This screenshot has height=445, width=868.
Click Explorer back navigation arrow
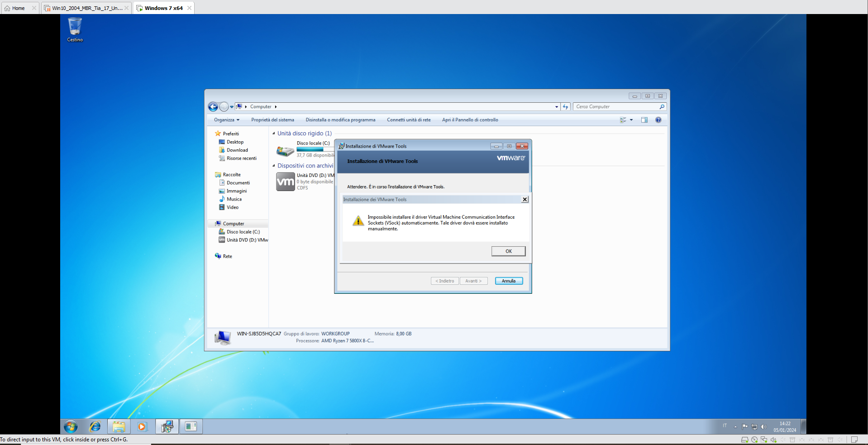coord(213,107)
